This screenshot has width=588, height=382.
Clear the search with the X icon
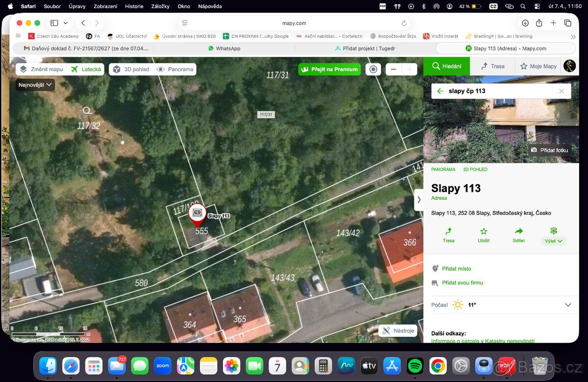pos(561,91)
